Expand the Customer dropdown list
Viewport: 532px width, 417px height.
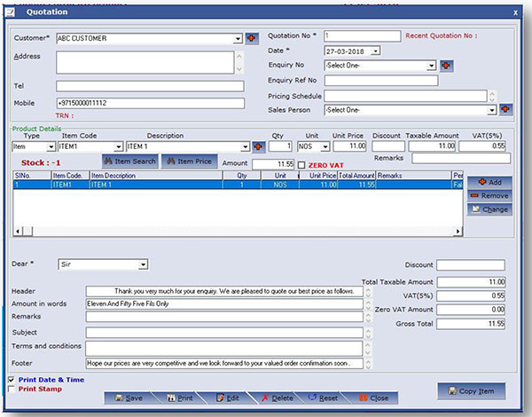point(238,39)
